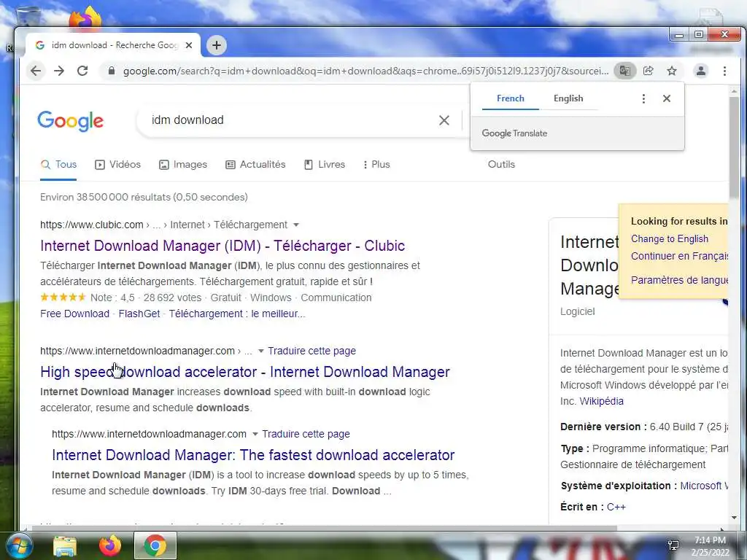Launch Firefox from the taskbar
The image size is (747, 560).
click(110, 545)
